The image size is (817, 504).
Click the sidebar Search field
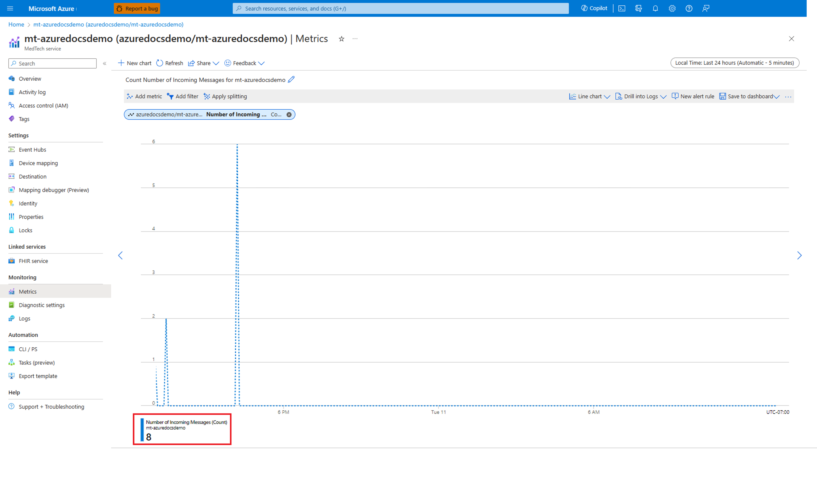(53, 63)
